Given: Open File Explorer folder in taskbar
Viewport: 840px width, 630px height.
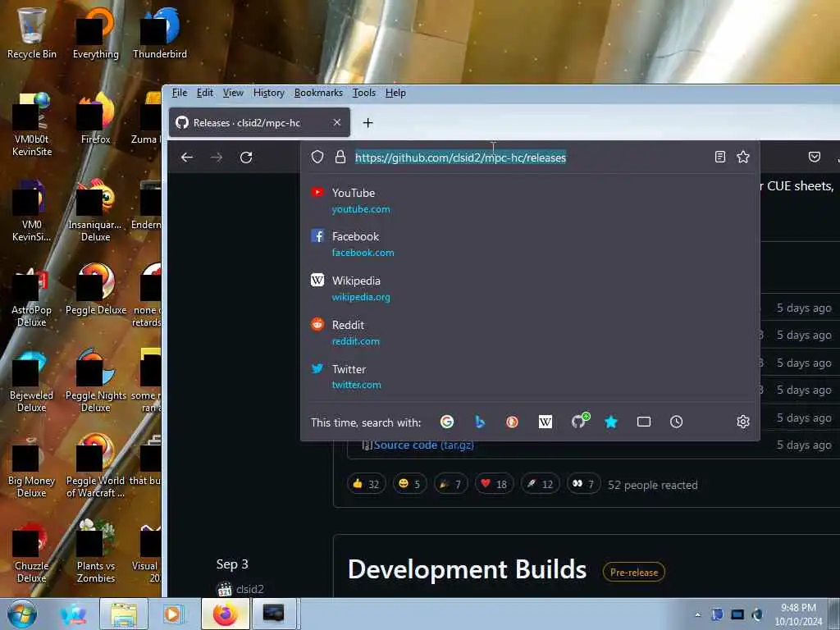Looking at the screenshot, I should (x=124, y=614).
